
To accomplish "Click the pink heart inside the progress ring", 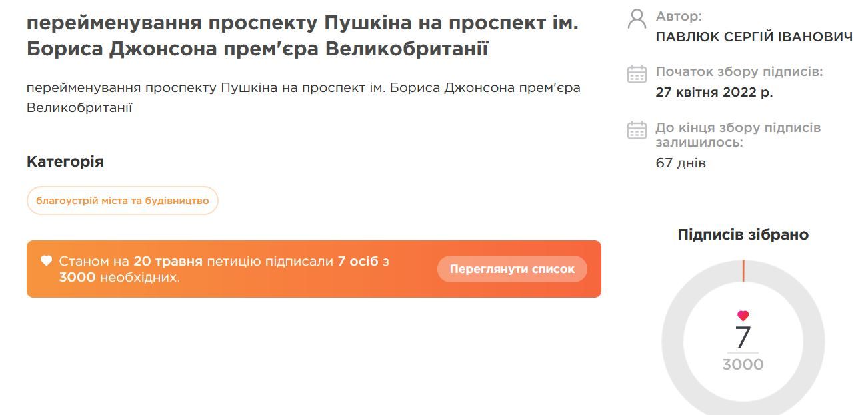I will tap(743, 316).
